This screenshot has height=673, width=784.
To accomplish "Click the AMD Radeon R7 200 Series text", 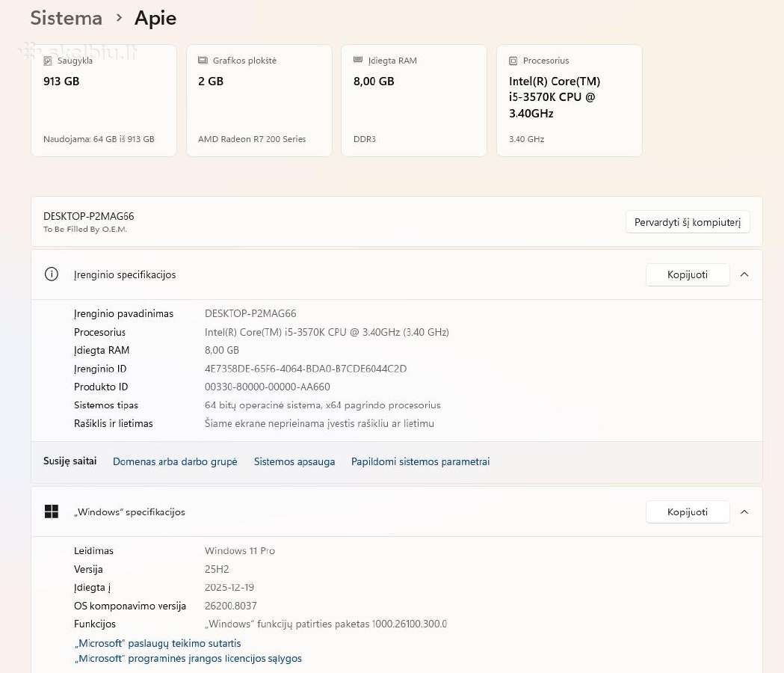I will click(x=252, y=139).
